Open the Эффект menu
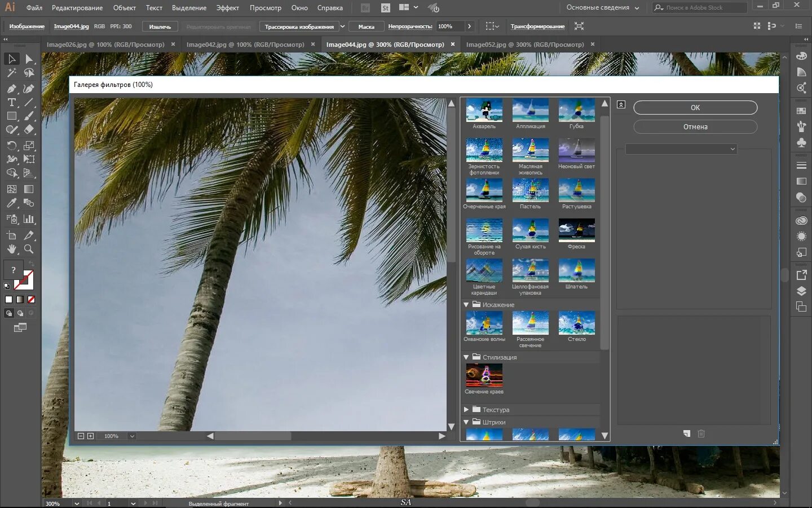This screenshot has width=812, height=508. pos(228,7)
